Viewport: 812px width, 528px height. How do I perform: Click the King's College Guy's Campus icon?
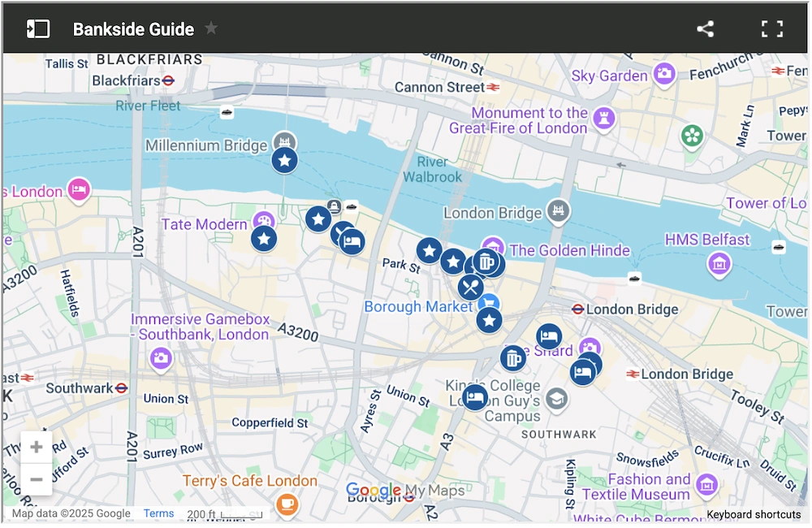(556, 399)
